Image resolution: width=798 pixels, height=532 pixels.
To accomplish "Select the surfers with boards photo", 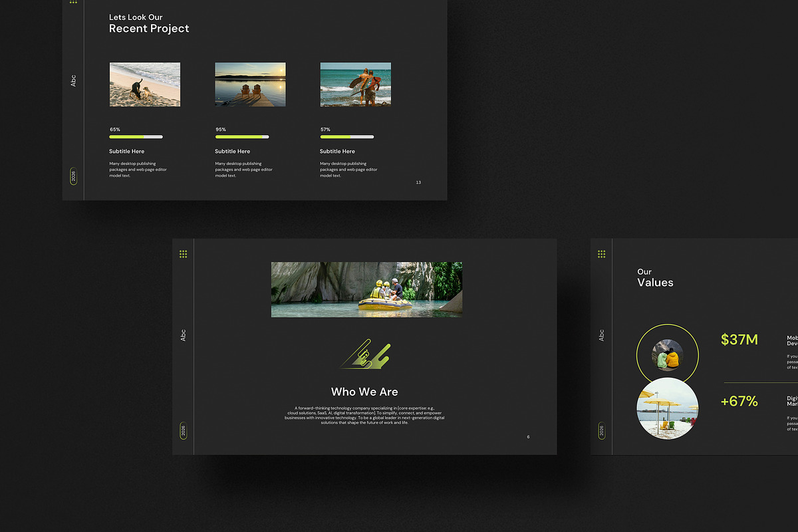I will [x=356, y=84].
